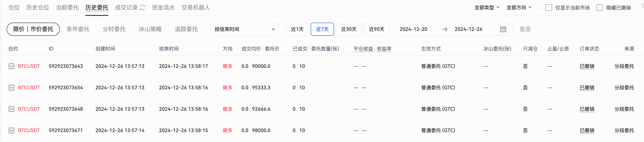Open the calendar date picker icon

(x=503, y=29)
